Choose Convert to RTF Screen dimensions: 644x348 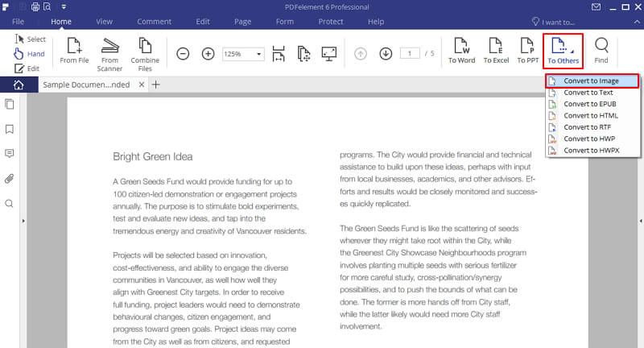coord(592,127)
